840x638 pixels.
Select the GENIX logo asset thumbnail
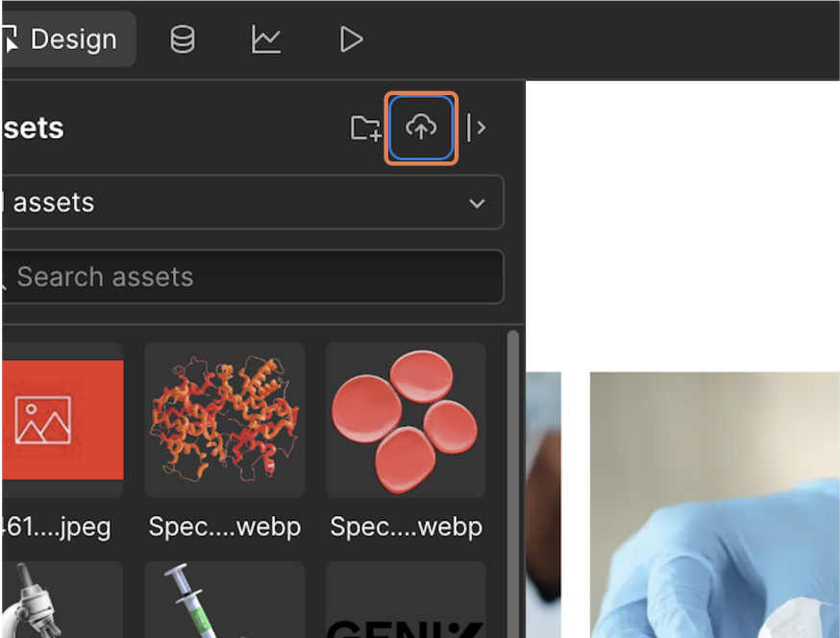tap(407, 600)
